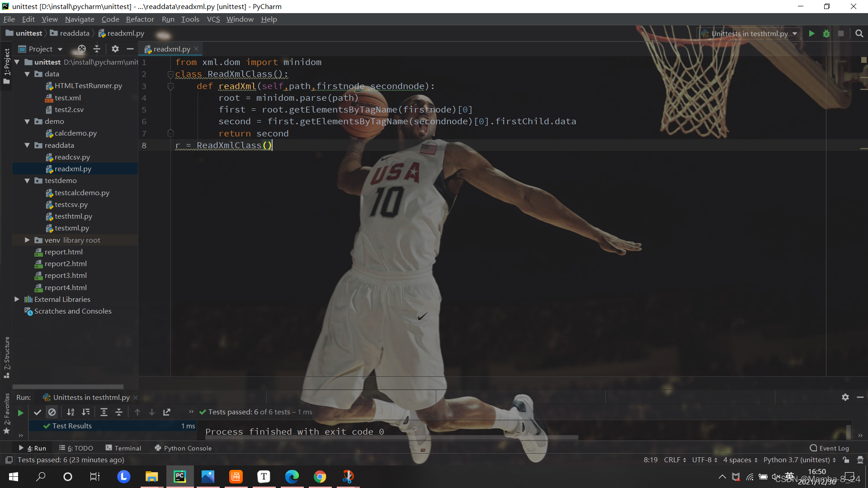Sort test results alphabetically icon
868x488 pixels.
[x=71, y=412]
